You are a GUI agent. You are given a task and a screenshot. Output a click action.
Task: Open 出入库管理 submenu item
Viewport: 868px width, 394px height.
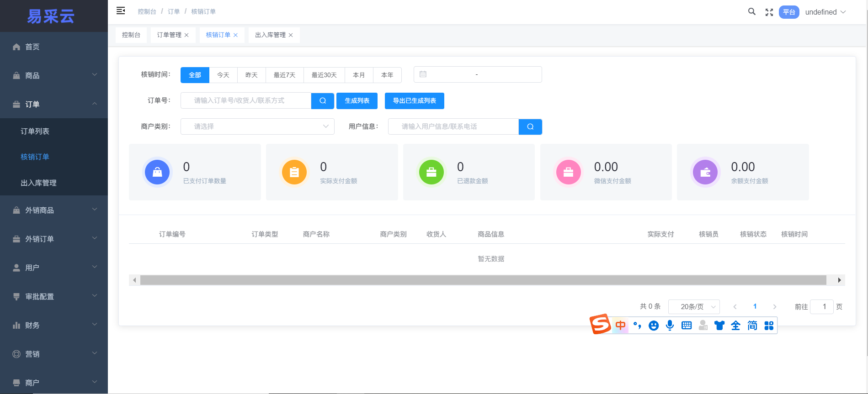pyautogui.click(x=54, y=183)
